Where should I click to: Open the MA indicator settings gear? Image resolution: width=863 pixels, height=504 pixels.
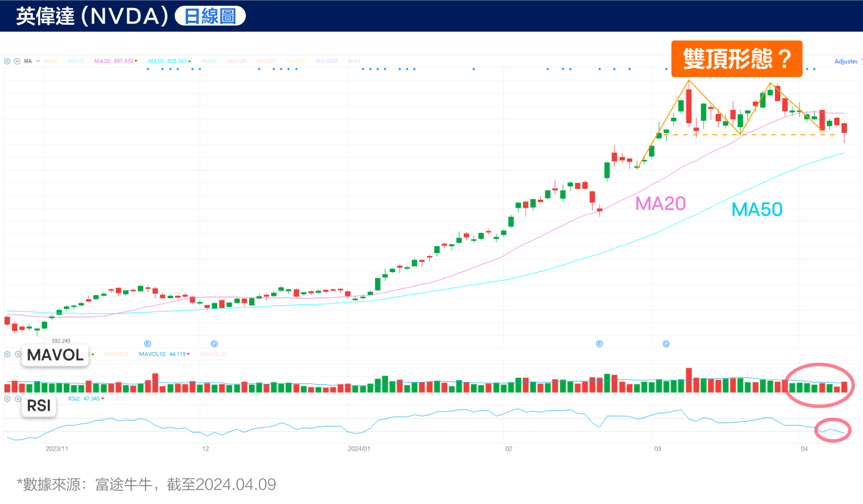[7, 60]
